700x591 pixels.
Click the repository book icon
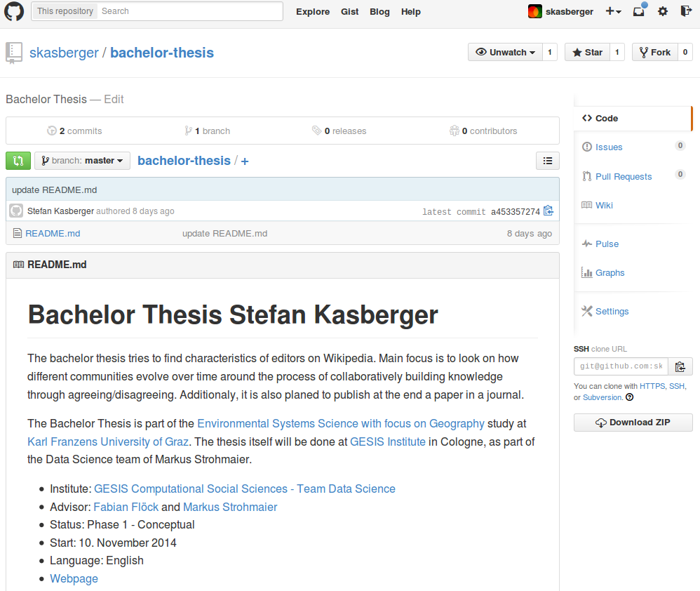click(14, 53)
